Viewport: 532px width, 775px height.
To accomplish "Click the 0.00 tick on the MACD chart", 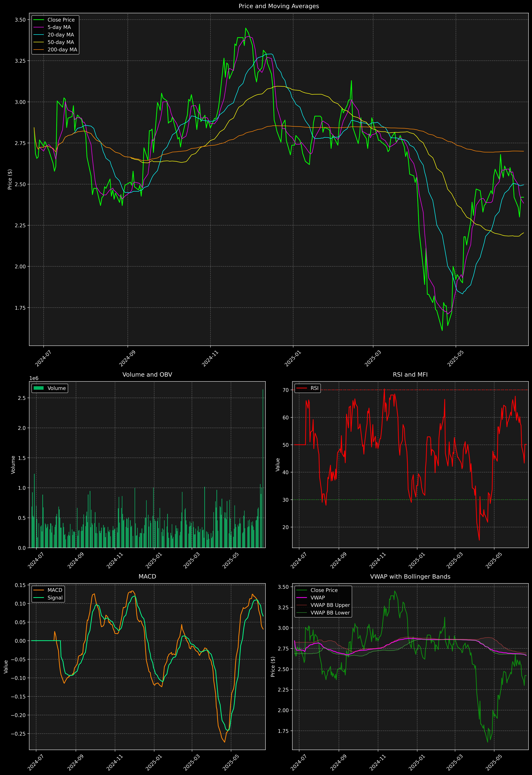I will pyautogui.click(x=20, y=641).
